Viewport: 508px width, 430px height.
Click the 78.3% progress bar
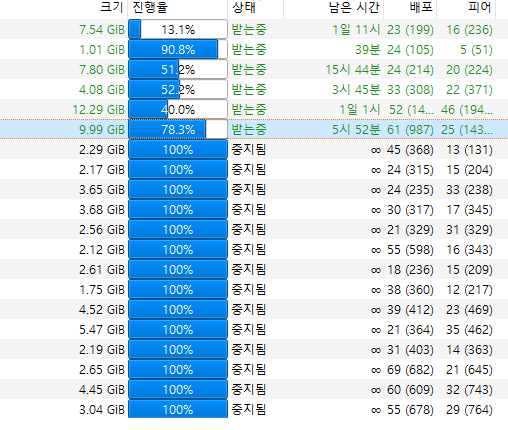tap(178, 129)
